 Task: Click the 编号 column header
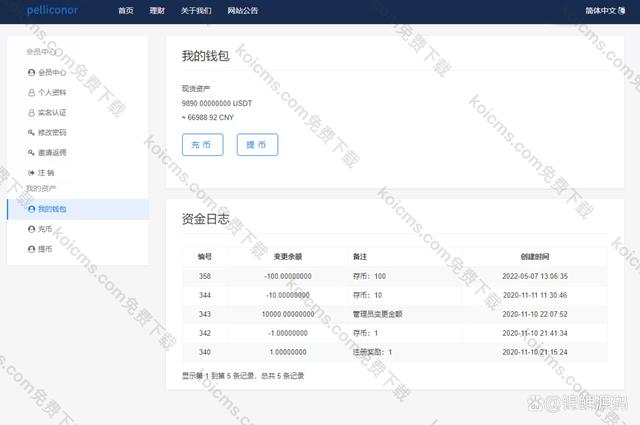(205, 257)
